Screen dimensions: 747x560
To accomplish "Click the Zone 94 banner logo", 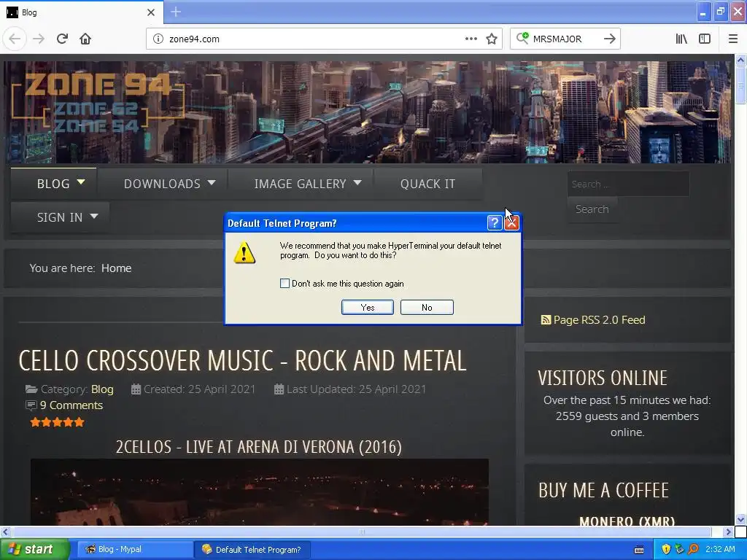I will coord(98,102).
